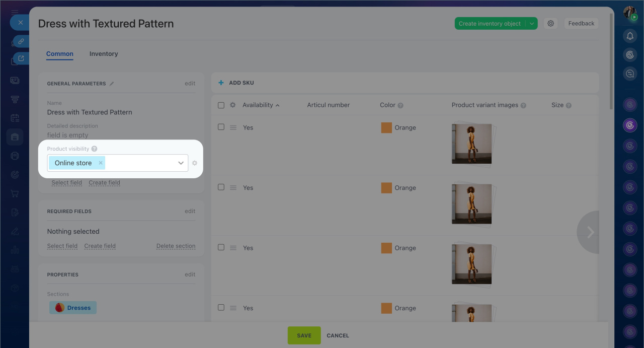Check the first Orange SKU row checkbox
The width and height of the screenshot is (644, 348).
(221, 127)
